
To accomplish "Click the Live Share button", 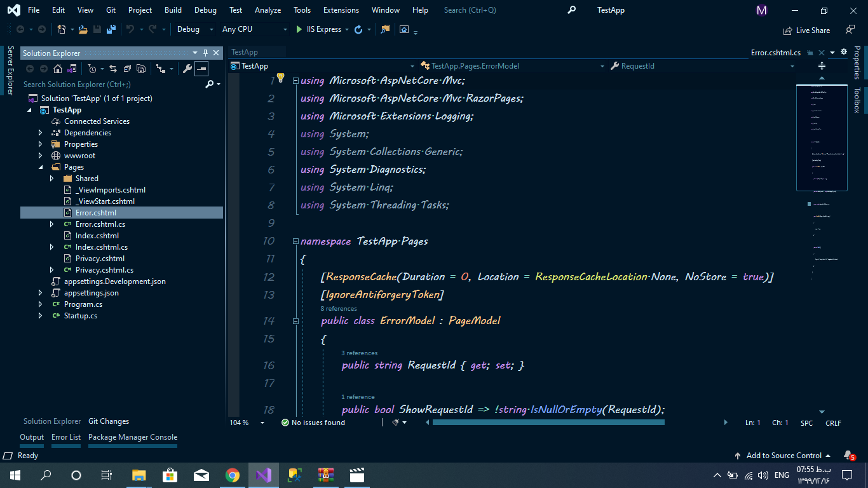I will point(806,30).
